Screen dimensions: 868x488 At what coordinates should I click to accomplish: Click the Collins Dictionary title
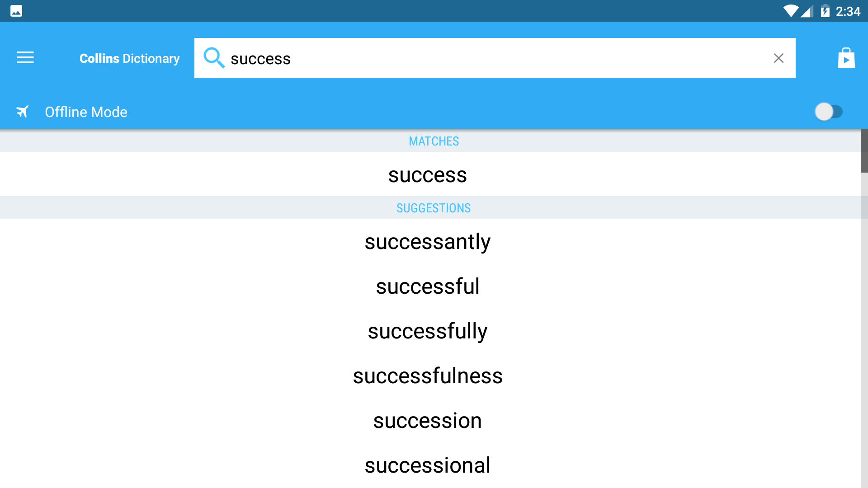pyautogui.click(x=129, y=58)
